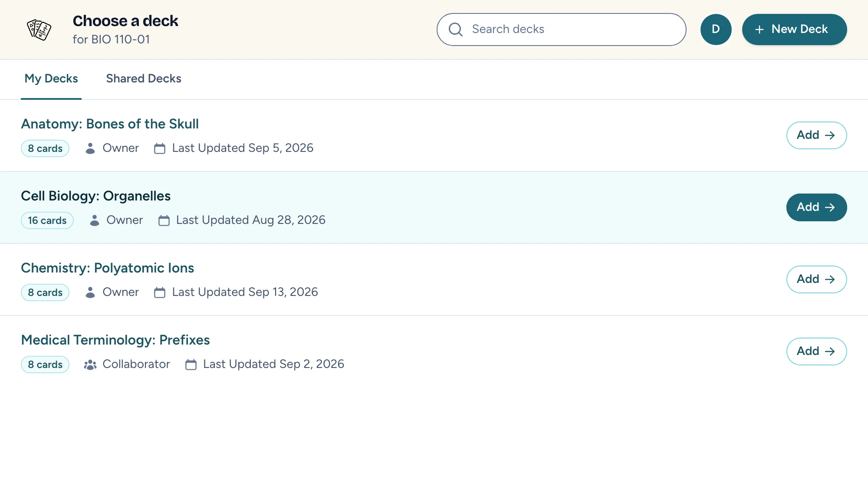
Task: Click the Collaborator role label
Action: tap(136, 364)
